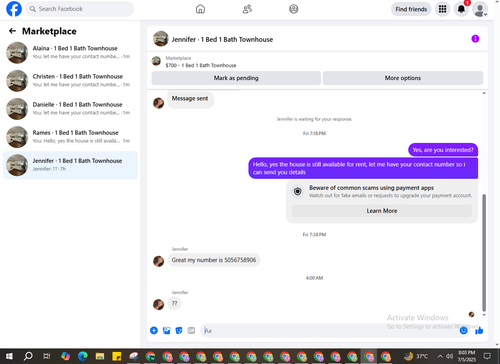Click the back arrow beside Marketplace
The height and width of the screenshot is (364, 500).
tap(12, 31)
